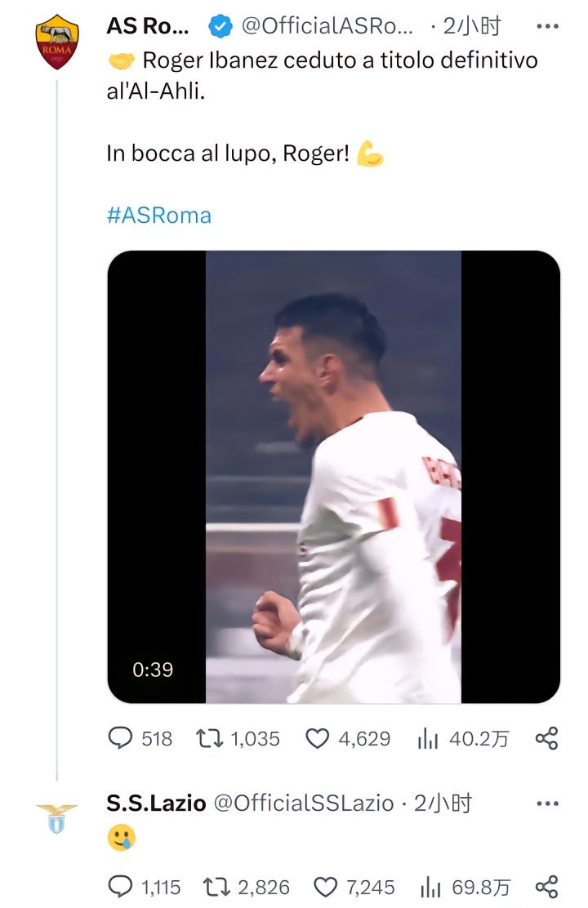Open more options for S.S. Lazio reply
This screenshot has width=588, height=908.
click(x=547, y=803)
